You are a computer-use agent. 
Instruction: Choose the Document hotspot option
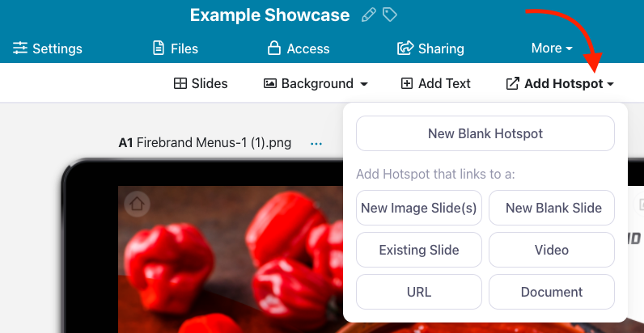pyautogui.click(x=552, y=292)
